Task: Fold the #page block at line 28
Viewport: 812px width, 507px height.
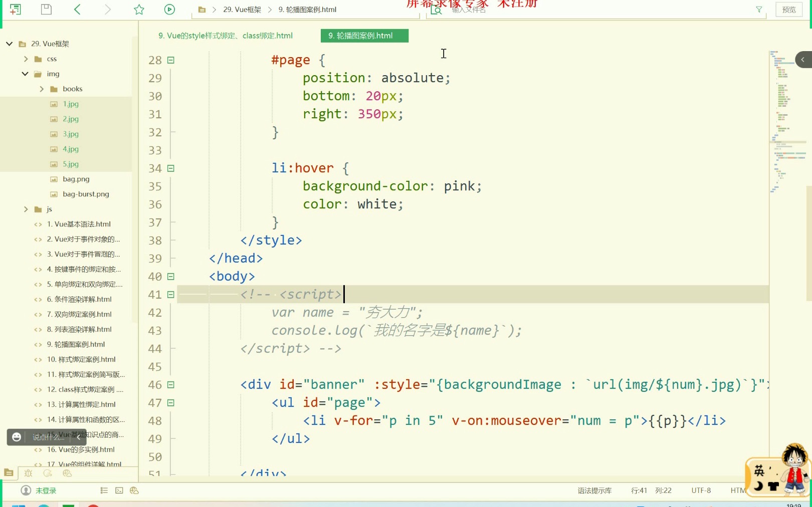Action: tap(170, 60)
